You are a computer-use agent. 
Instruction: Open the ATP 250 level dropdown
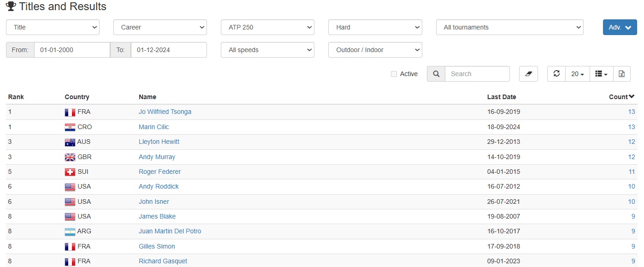coord(267,27)
